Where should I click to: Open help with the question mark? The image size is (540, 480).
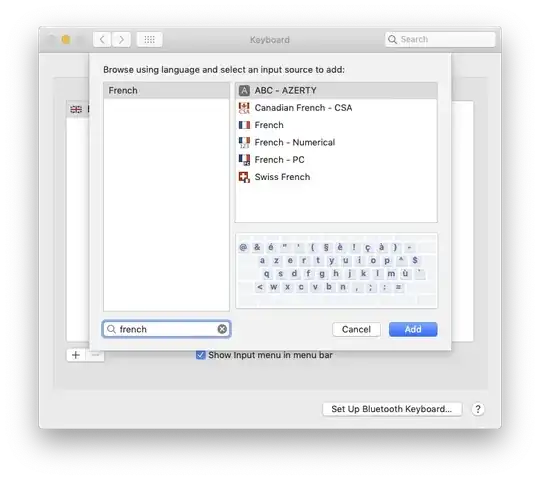pyautogui.click(x=478, y=409)
